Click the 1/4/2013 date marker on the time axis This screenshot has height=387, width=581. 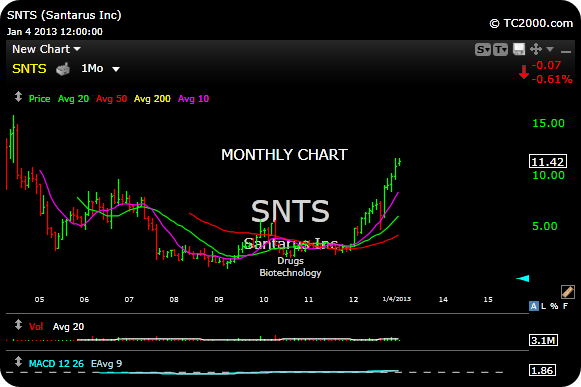coord(396,299)
